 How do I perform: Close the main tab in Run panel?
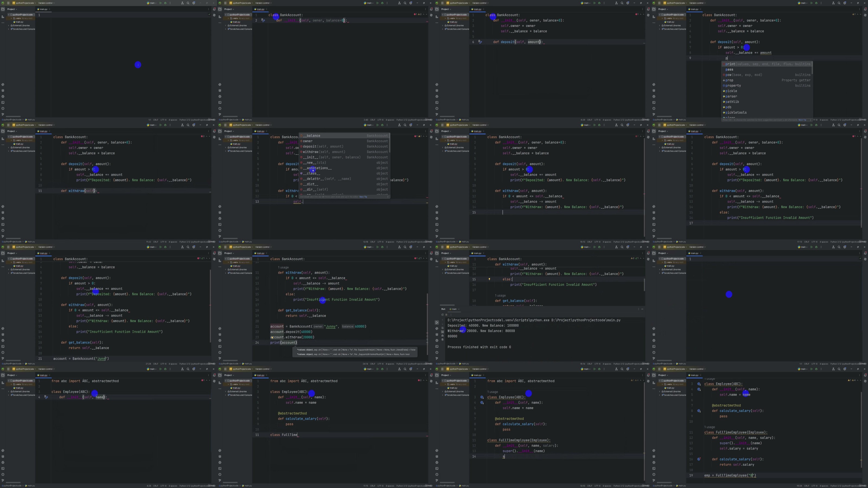[459, 309]
